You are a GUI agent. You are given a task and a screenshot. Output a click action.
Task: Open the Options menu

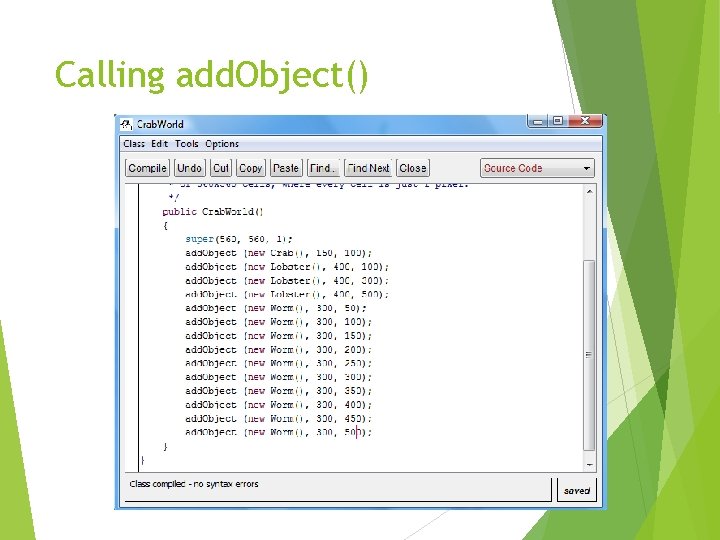click(222, 144)
